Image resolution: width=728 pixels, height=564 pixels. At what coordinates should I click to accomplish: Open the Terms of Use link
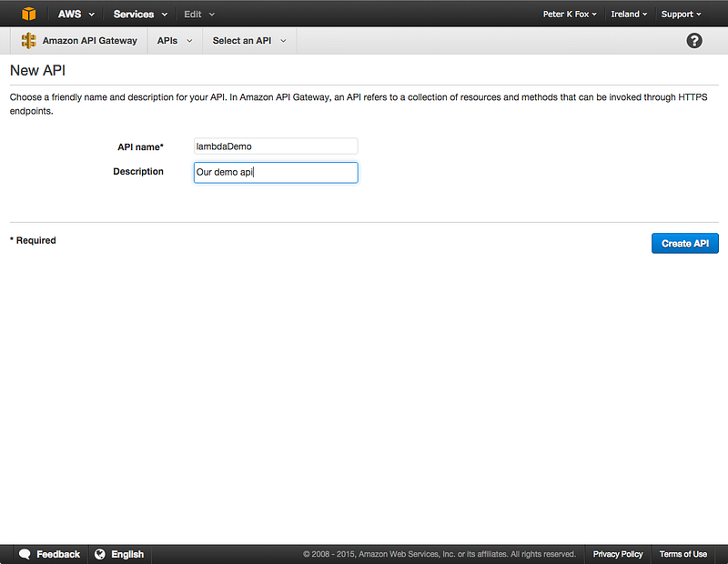(683, 554)
